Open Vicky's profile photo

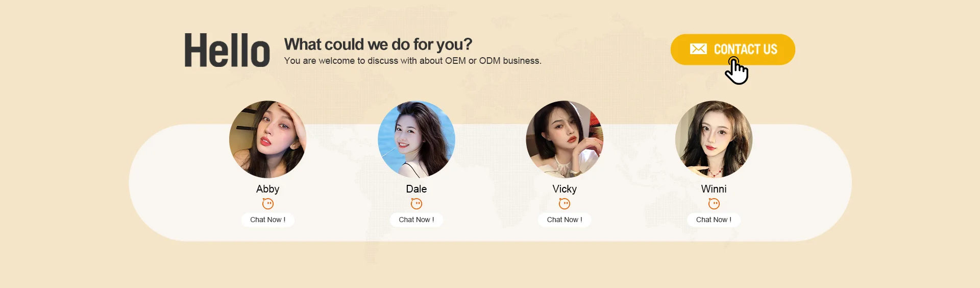(x=565, y=139)
